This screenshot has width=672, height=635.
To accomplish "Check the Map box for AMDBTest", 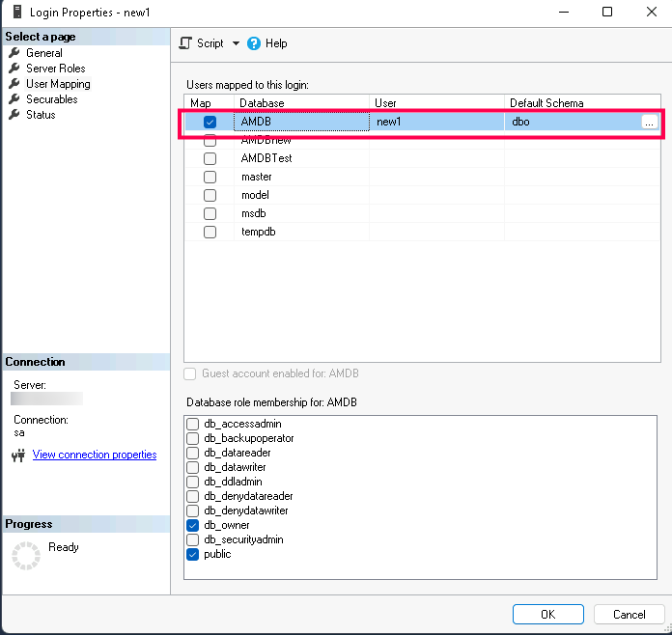I will [x=210, y=158].
